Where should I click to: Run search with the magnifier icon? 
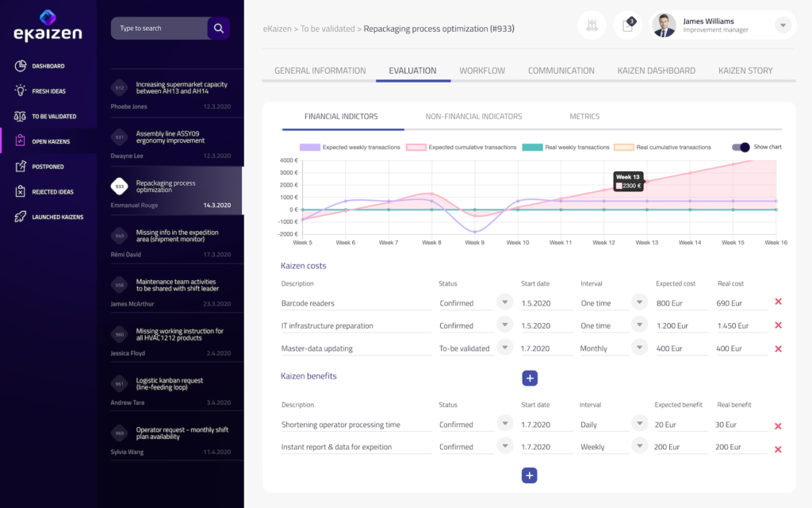click(x=218, y=28)
